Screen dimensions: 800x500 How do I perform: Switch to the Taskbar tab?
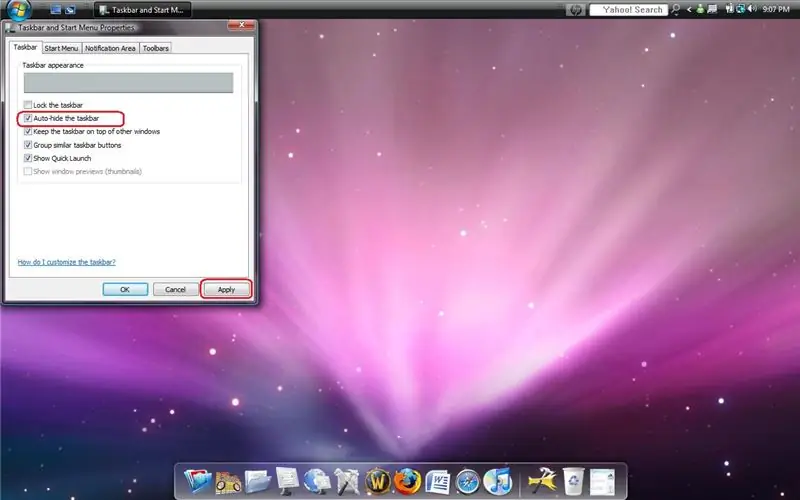(25, 47)
